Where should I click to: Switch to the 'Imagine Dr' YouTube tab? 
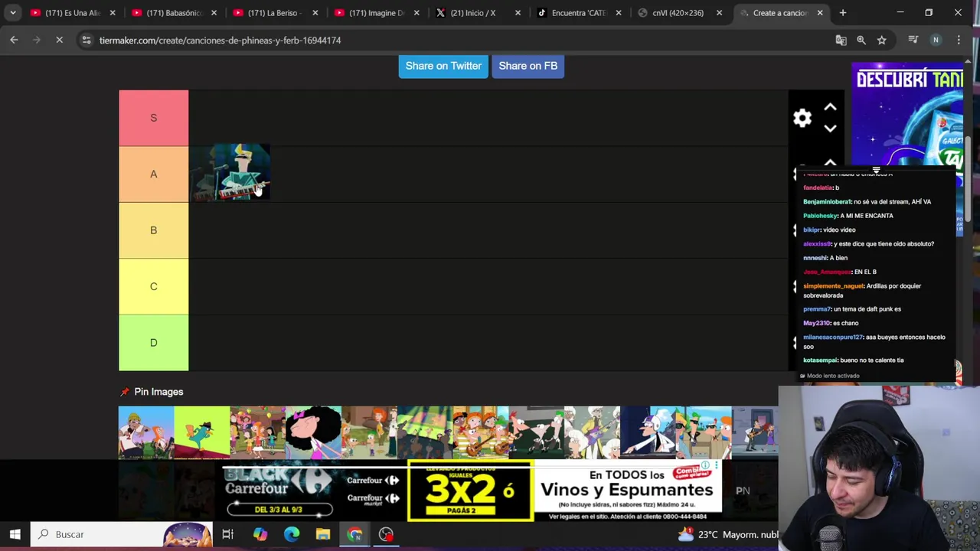point(375,13)
